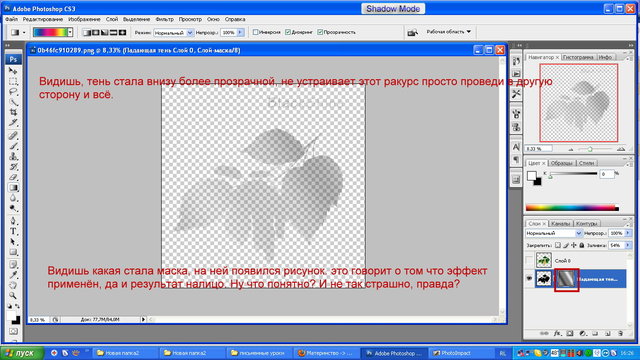This screenshot has width=640, height=360.
Task: Click Create new layer icon
Action: [x=608, y=333]
